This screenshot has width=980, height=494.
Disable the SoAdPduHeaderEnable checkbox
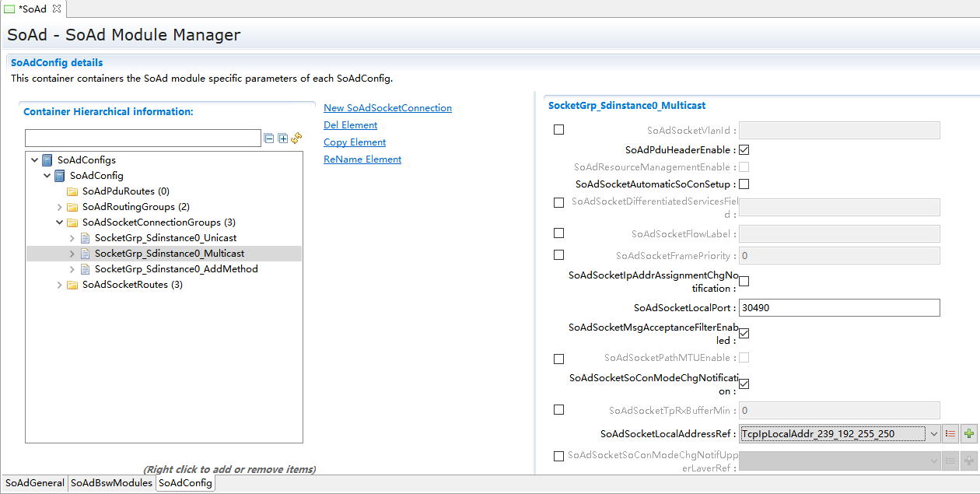pos(744,150)
